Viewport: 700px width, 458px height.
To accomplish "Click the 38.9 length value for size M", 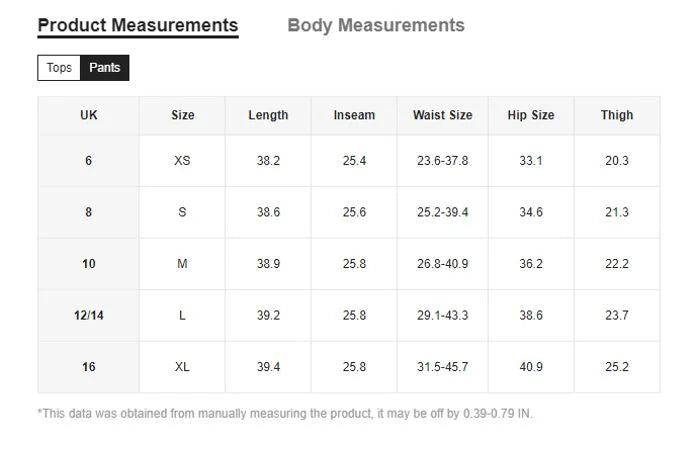I will click(x=268, y=264).
